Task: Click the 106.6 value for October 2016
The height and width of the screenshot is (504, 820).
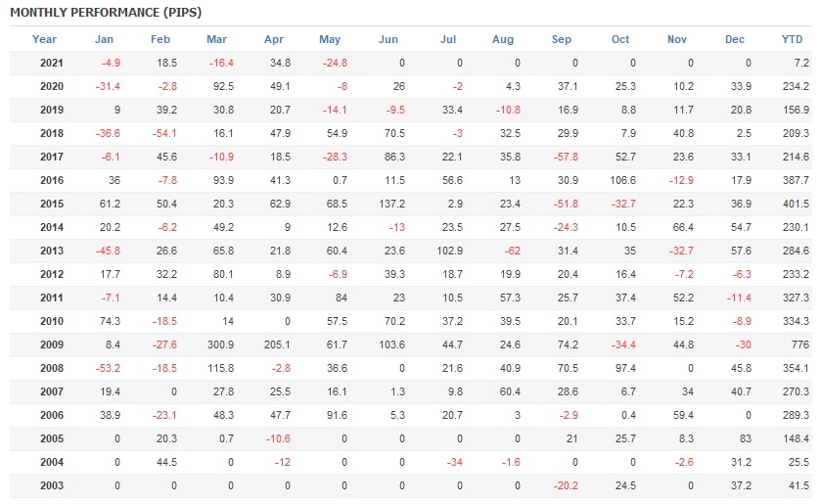Action: click(x=621, y=180)
